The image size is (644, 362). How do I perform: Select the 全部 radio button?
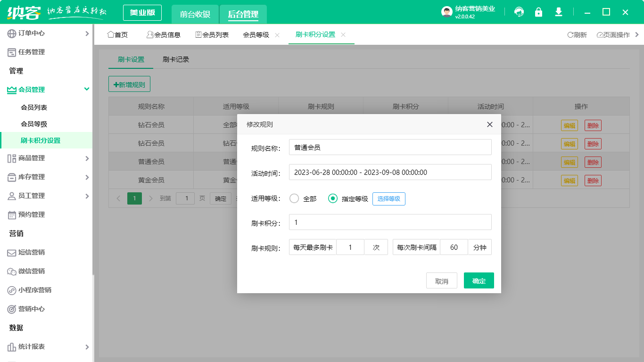pyautogui.click(x=294, y=198)
